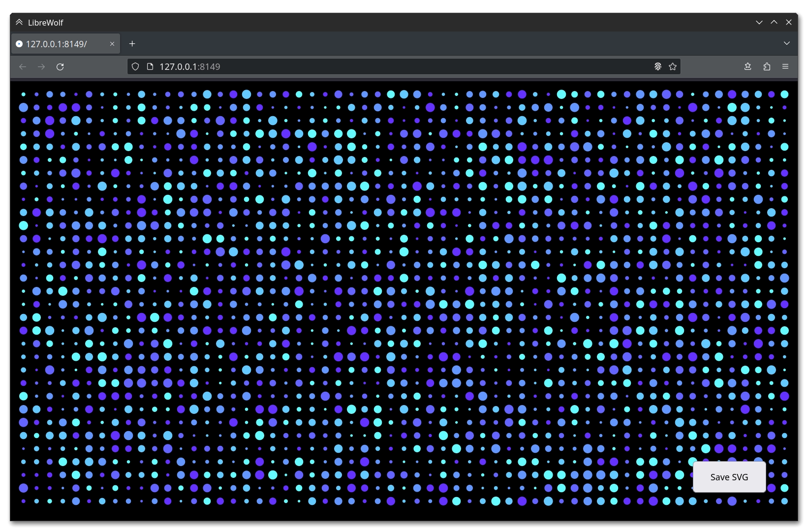Screen dimensions: 808x532
Task: Close the LibreWolf window
Action: pyautogui.click(x=789, y=22)
